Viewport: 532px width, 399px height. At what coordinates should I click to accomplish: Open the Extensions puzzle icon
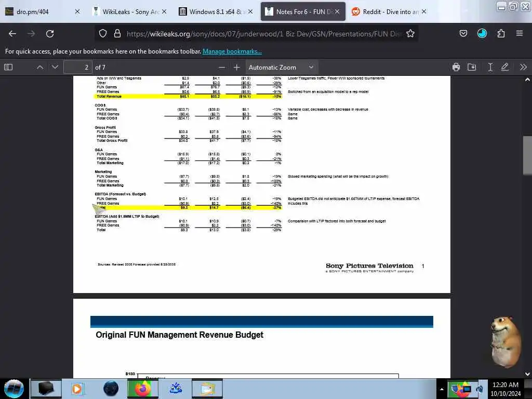(501, 33)
